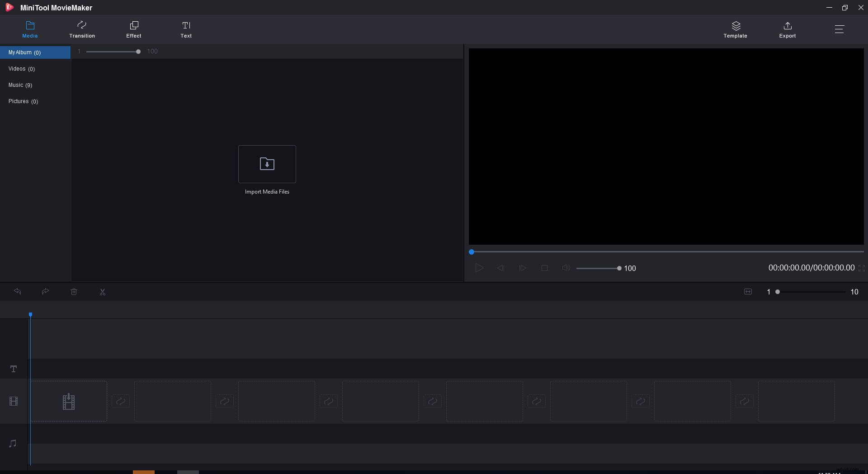868x474 pixels.
Task: Open the Template panel
Action: (x=735, y=29)
